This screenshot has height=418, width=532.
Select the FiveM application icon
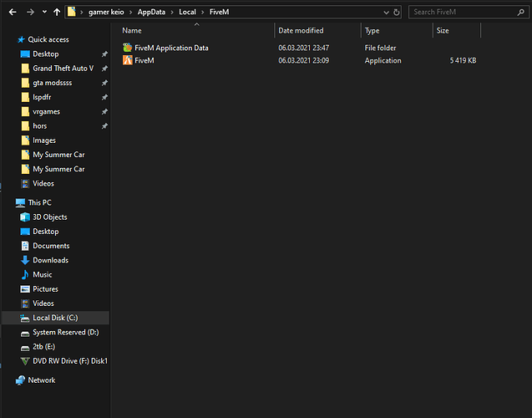128,60
